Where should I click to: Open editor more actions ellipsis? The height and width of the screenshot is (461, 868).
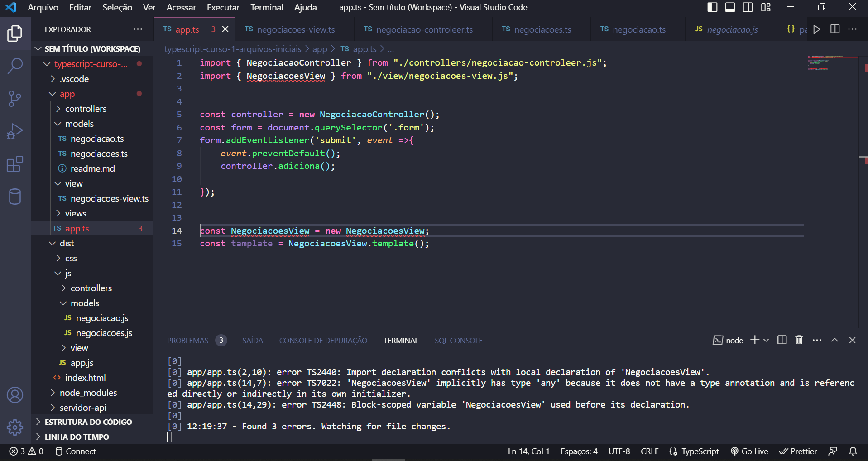pyautogui.click(x=853, y=29)
